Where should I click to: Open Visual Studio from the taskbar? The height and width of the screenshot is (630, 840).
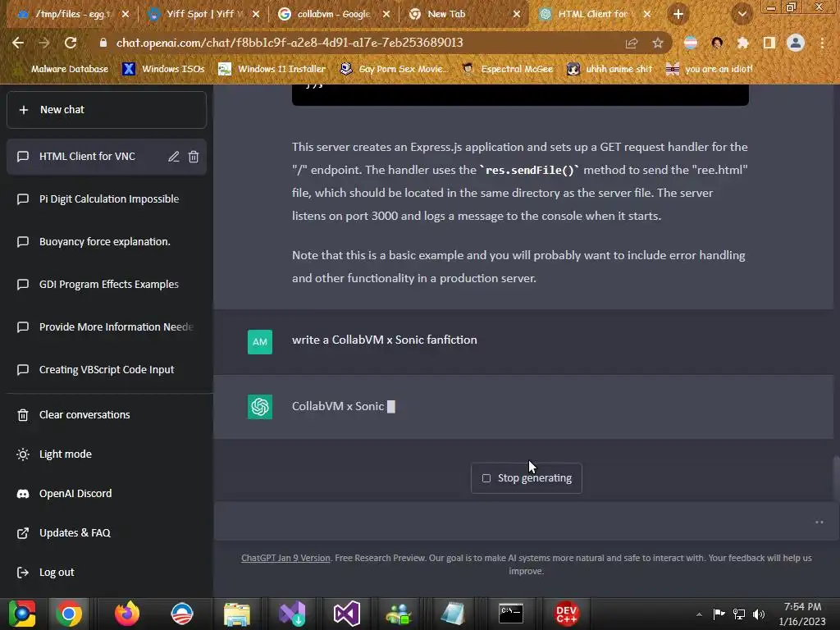[x=347, y=614]
